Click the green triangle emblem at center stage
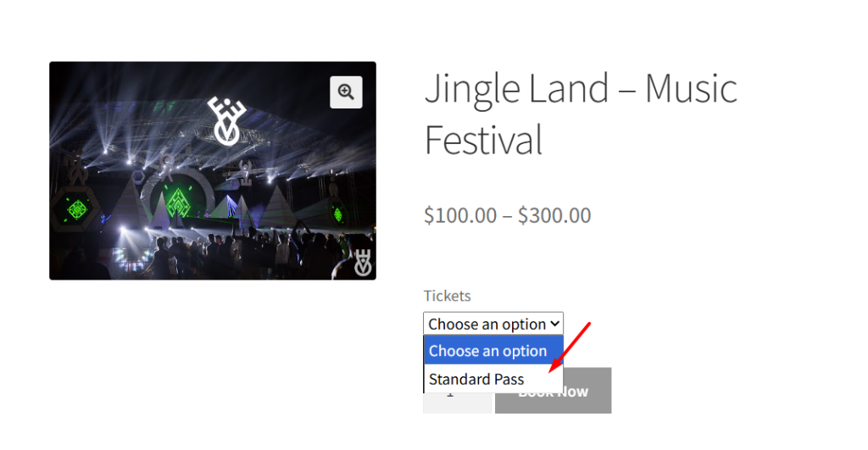 (x=178, y=202)
